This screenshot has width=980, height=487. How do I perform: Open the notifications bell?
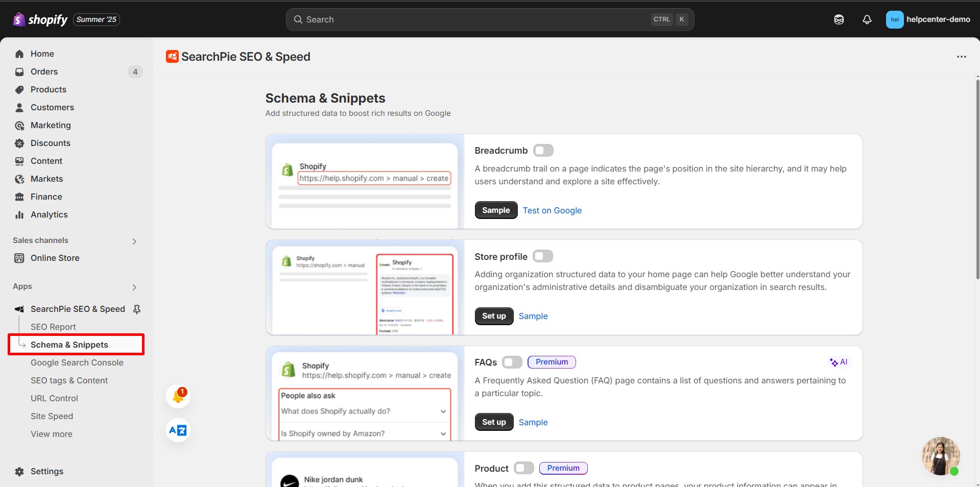[x=867, y=19]
